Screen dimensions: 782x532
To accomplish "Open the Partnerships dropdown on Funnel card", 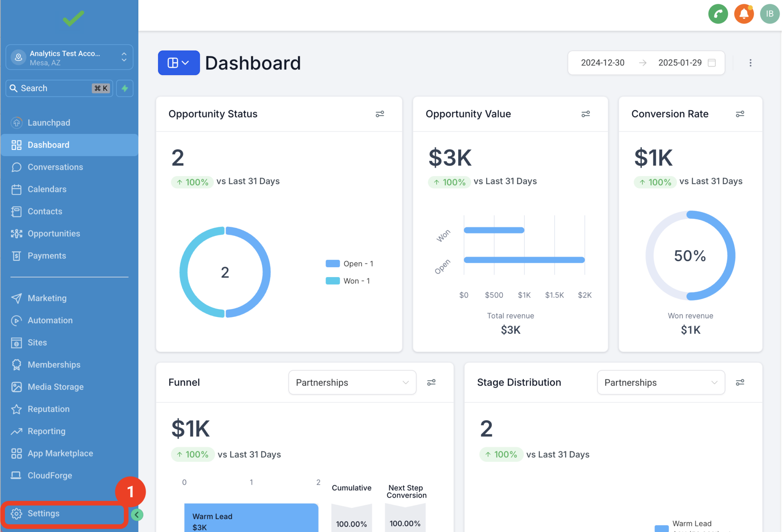I will pyautogui.click(x=352, y=382).
